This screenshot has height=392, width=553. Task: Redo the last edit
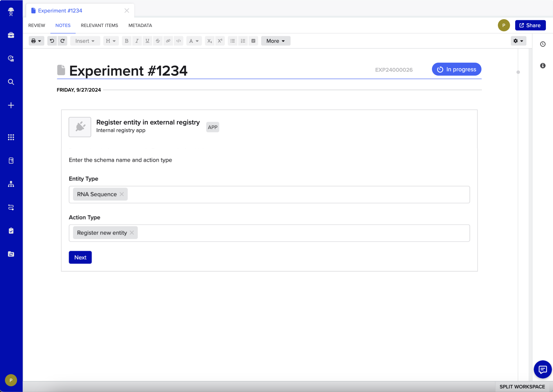click(x=62, y=41)
